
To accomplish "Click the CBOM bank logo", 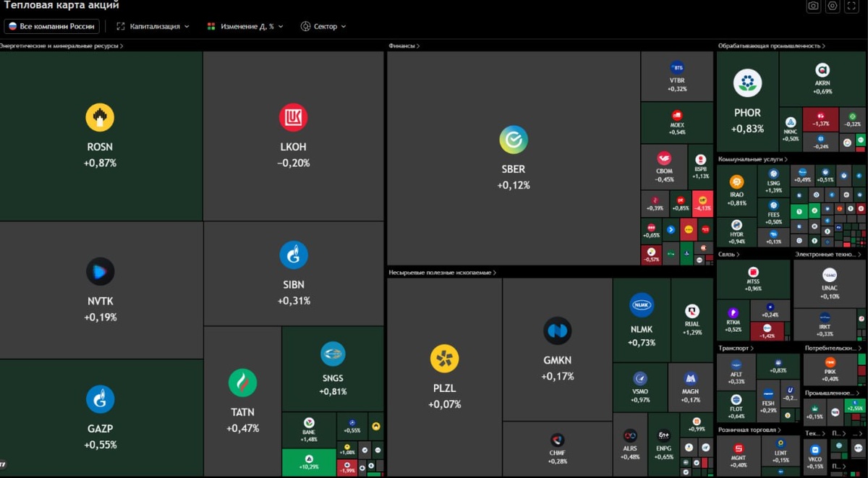I will [664, 158].
